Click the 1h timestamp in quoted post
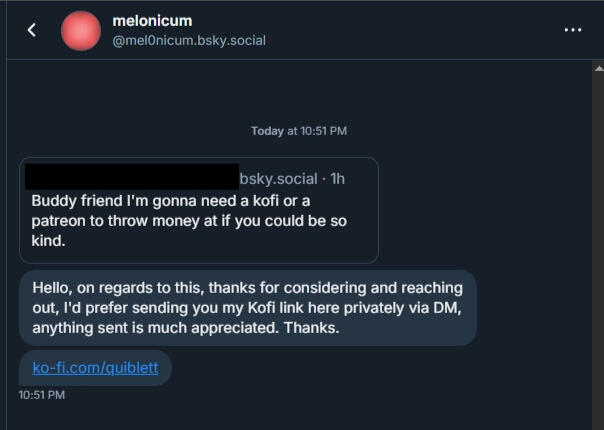This screenshot has width=604, height=430. click(x=337, y=179)
